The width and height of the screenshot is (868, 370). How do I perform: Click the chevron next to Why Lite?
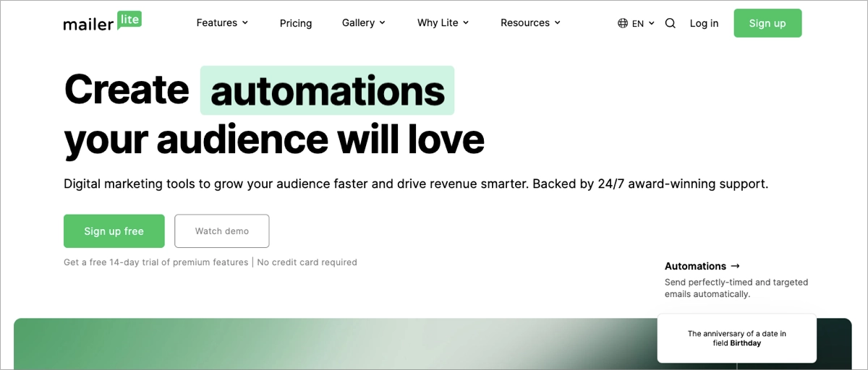pos(466,23)
